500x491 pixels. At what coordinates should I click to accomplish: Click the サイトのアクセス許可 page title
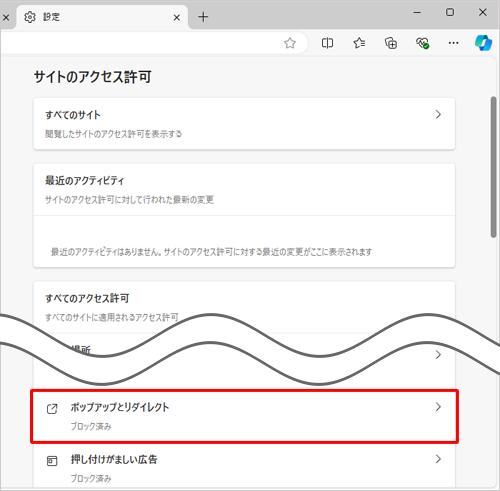point(93,77)
